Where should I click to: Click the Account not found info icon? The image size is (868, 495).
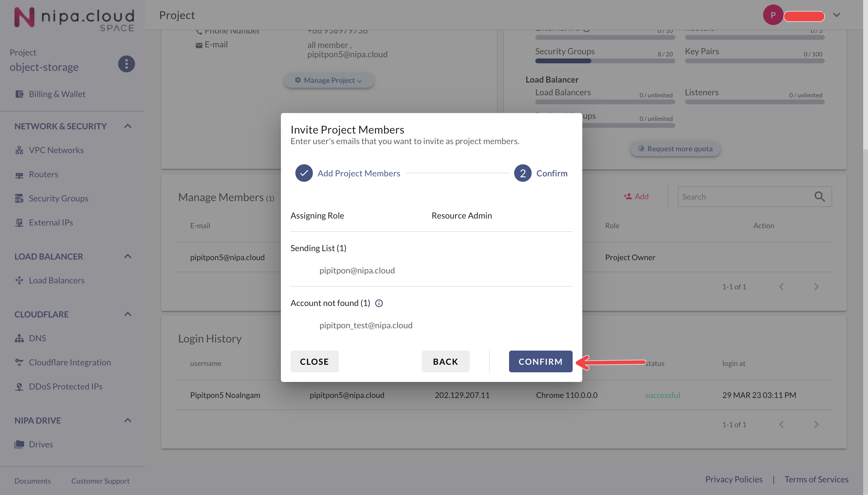coord(379,303)
